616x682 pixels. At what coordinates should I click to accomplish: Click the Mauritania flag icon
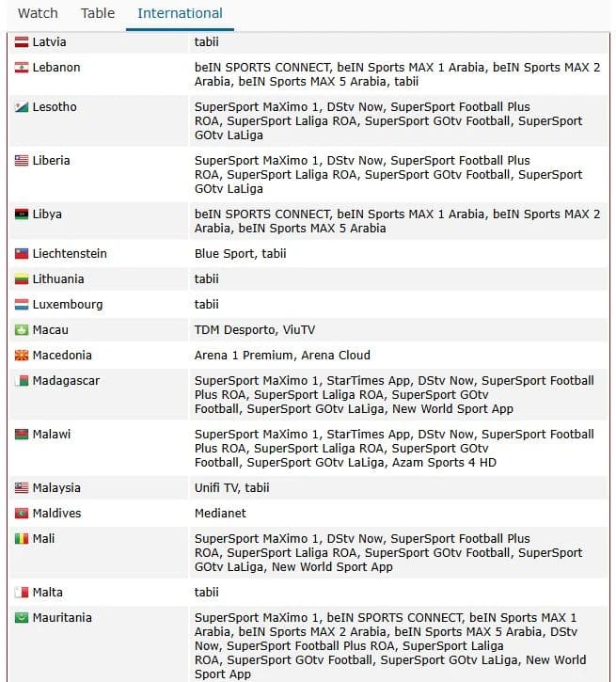click(x=22, y=618)
